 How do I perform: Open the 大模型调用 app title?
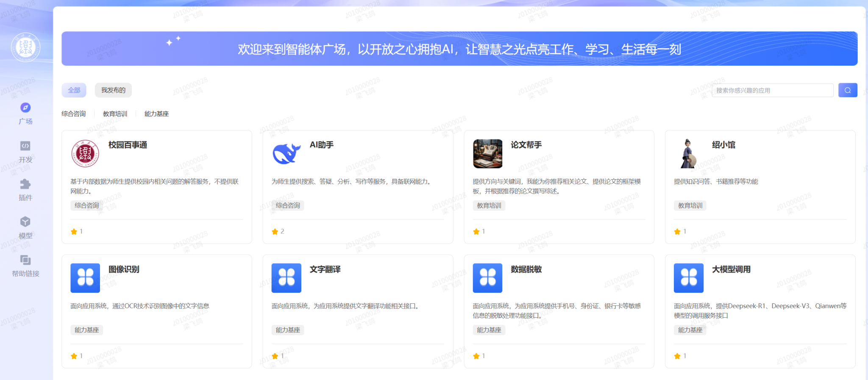pyautogui.click(x=731, y=269)
